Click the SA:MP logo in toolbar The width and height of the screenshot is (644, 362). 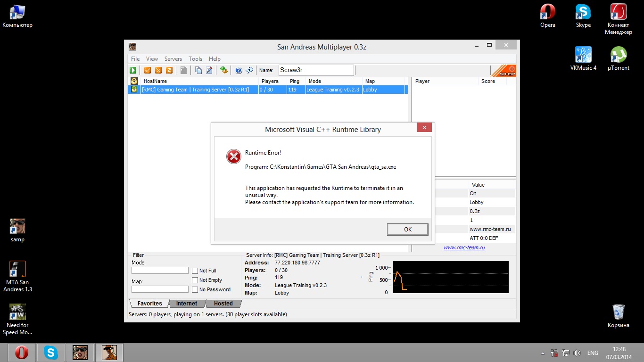[x=503, y=71]
